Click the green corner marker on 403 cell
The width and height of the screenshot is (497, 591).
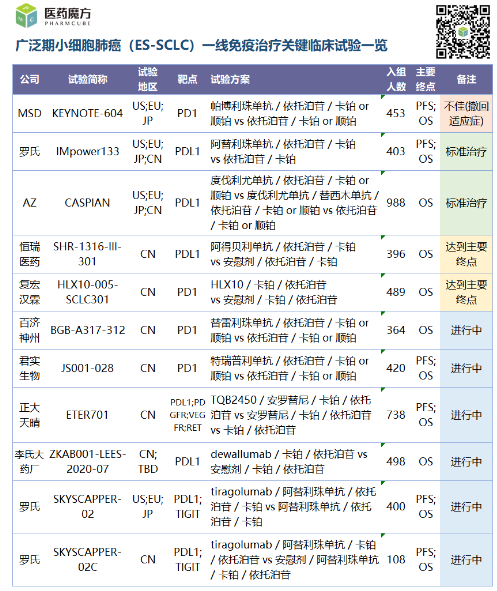point(383,135)
